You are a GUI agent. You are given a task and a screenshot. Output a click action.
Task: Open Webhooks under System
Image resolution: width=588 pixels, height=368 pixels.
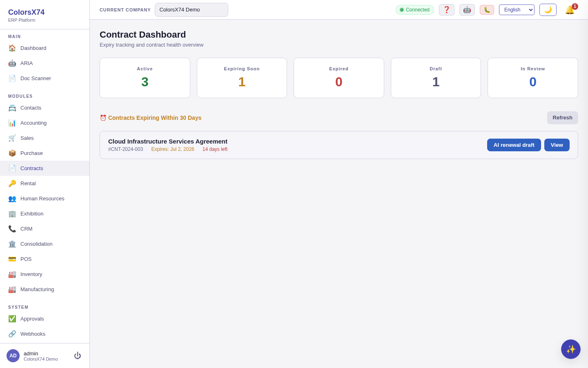45,334
